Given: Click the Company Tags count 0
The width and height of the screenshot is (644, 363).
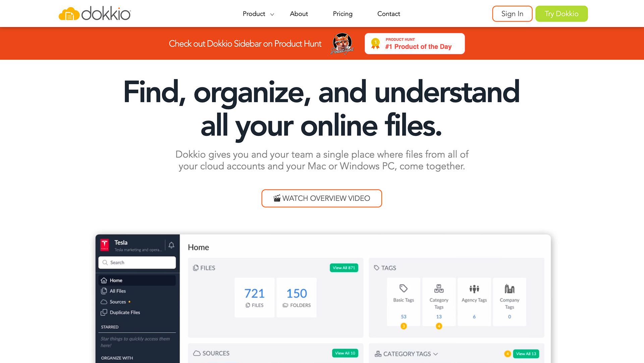Looking at the screenshot, I should tap(509, 316).
